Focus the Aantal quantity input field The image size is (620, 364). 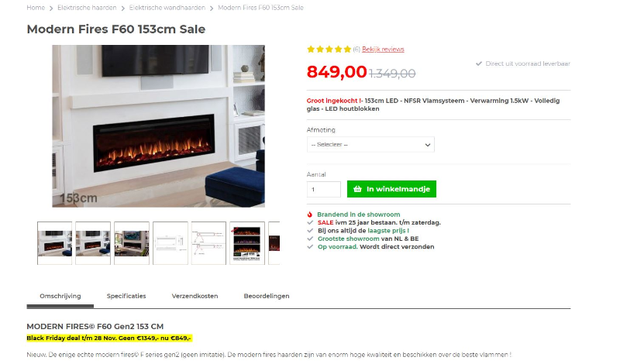pos(323,189)
